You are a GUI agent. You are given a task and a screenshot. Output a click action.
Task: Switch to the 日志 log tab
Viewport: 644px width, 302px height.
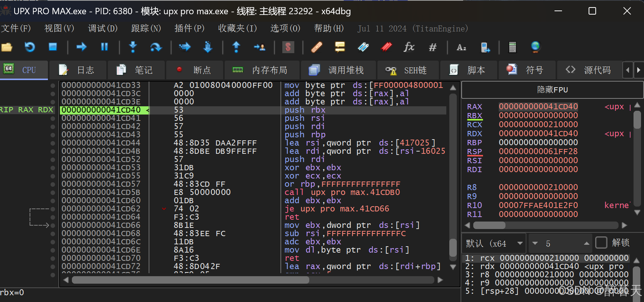(x=78, y=70)
